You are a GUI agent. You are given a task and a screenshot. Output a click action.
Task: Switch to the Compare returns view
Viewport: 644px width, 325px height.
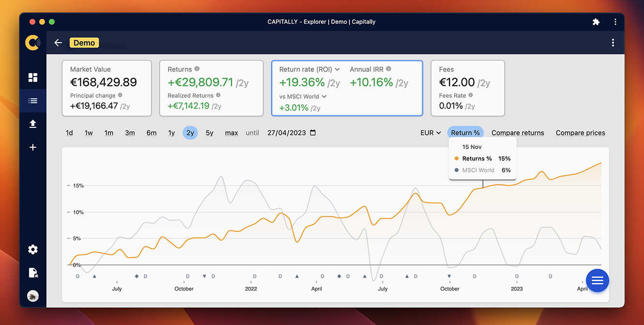click(x=517, y=132)
